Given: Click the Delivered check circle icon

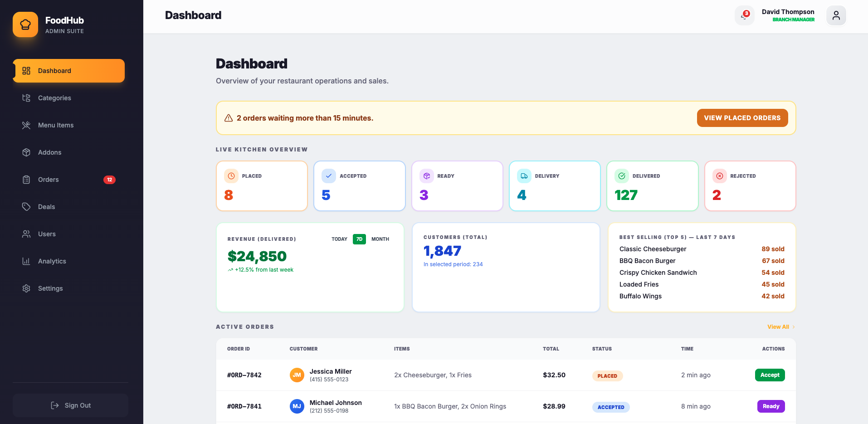Looking at the screenshot, I should pos(622,176).
